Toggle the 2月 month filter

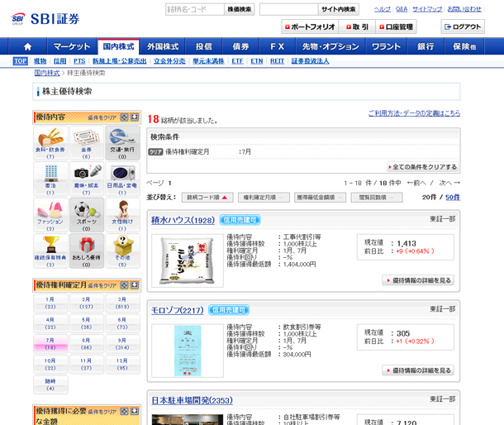click(x=86, y=303)
